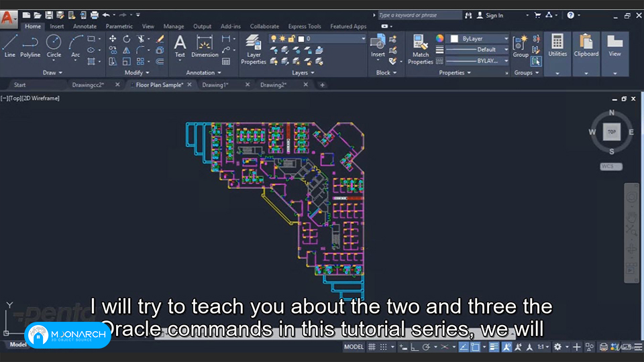Viewport: 644px width, 362px height.
Task: Choose the Text annotation tool
Action: pyautogui.click(x=180, y=46)
